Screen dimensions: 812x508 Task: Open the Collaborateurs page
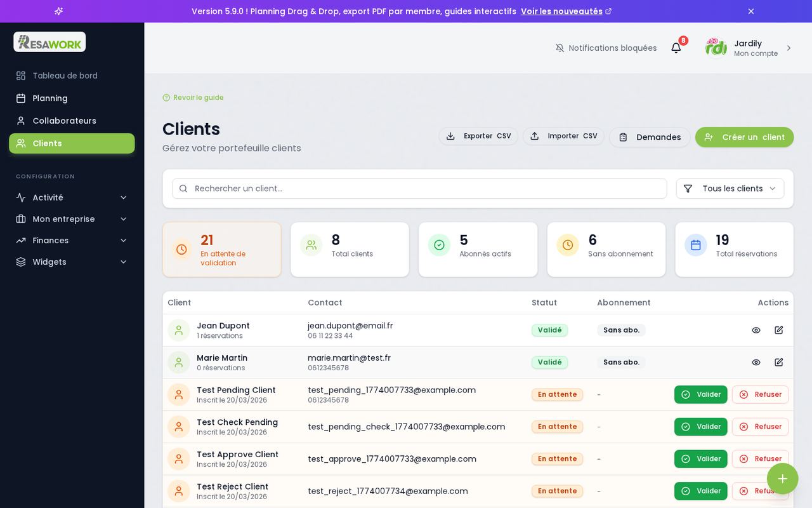pos(72,121)
